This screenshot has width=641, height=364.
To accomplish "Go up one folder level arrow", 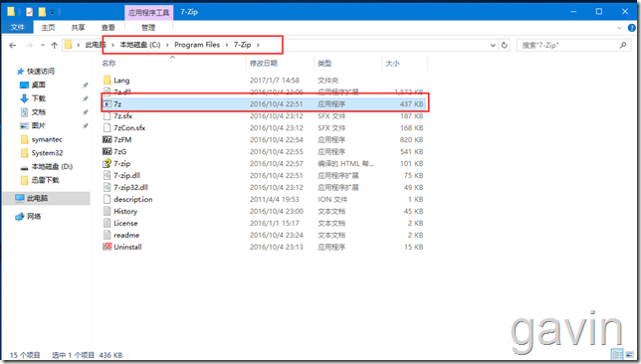I will pyautogui.click(x=55, y=46).
